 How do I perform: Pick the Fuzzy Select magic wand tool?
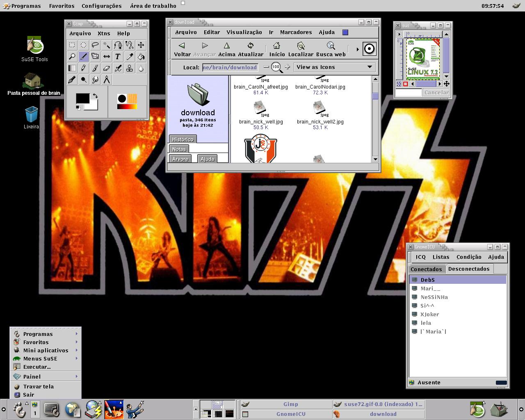tap(106, 45)
